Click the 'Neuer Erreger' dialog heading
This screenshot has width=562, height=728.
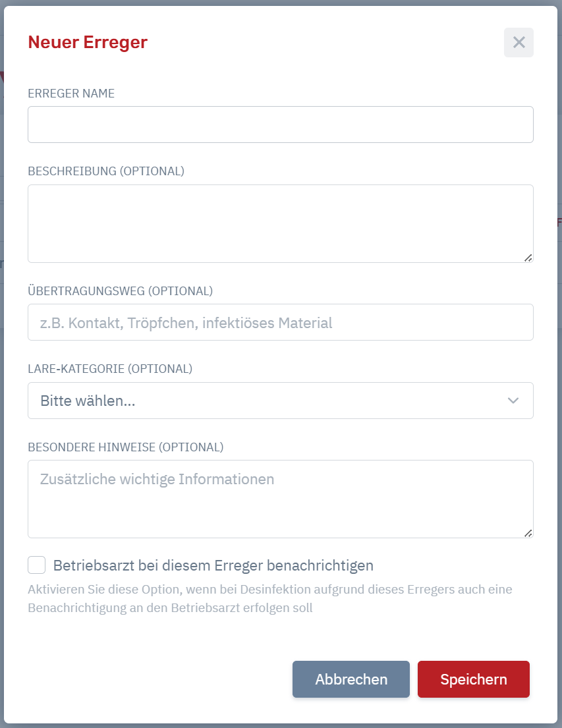[x=88, y=42]
